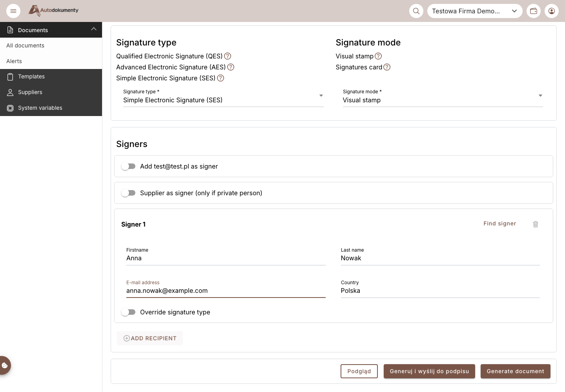Collapse the Documents section chevron
Viewport: 565px width, 392px height.
(94, 29)
